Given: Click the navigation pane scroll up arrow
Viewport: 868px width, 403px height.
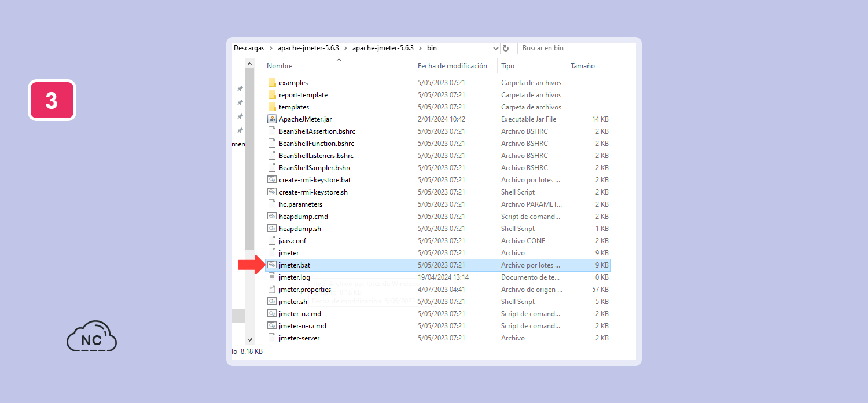Looking at the screenshot, I should click(x=249, y=64).
